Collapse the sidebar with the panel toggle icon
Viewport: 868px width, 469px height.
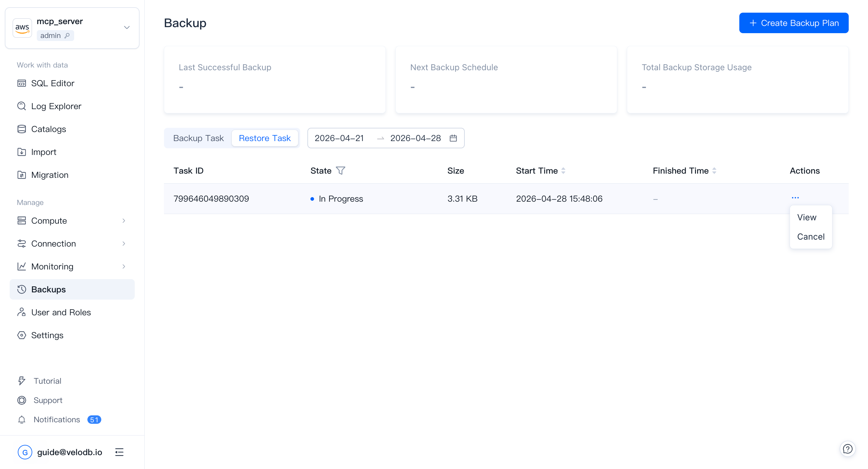click(119, 452)
